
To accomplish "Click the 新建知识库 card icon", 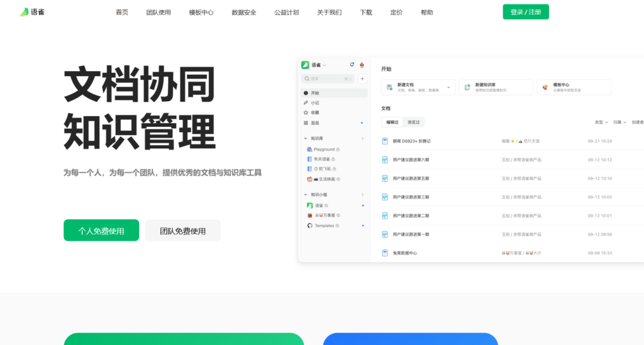I will point(467,87).
